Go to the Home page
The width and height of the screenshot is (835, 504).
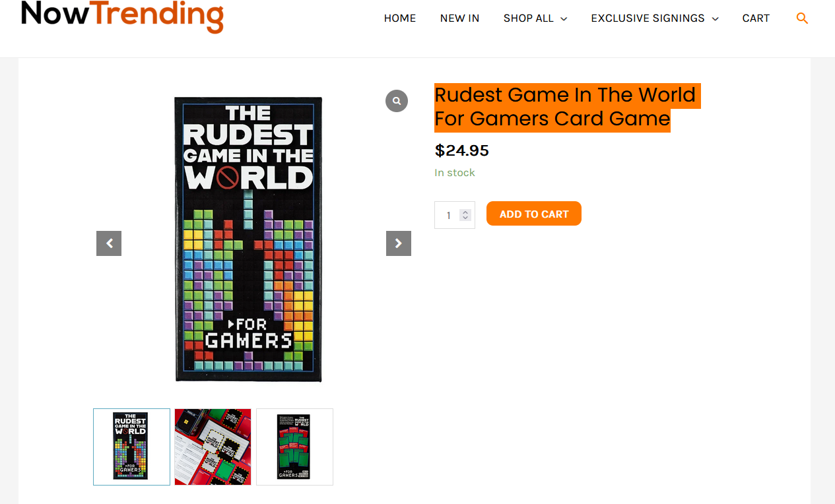coord(400,18)
